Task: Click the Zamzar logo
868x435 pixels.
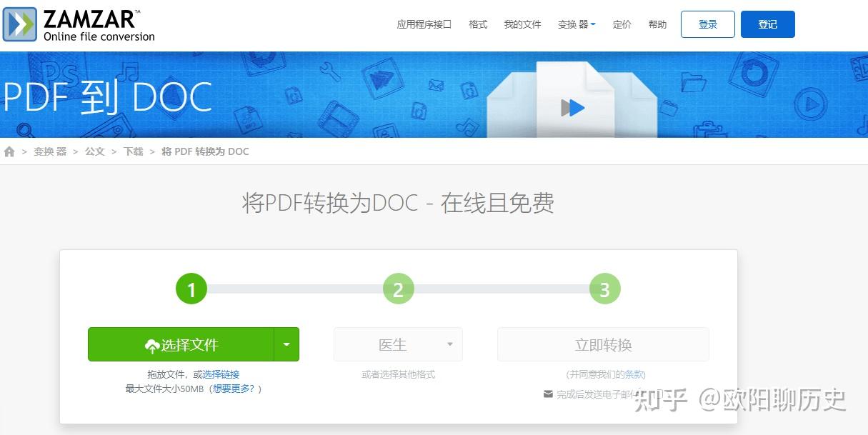Action: pyautogui.click(x=79, y=24)
